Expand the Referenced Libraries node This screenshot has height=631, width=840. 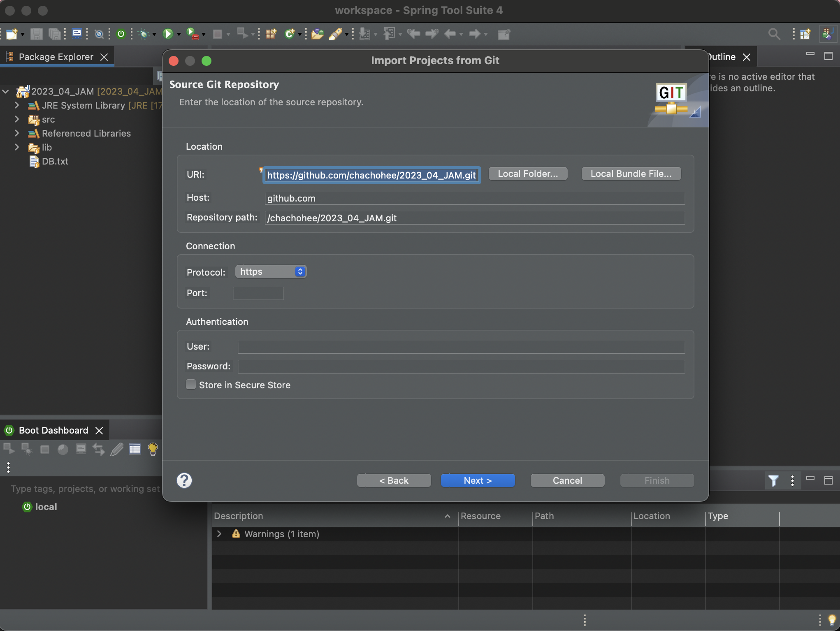click(x=17, y=133)
